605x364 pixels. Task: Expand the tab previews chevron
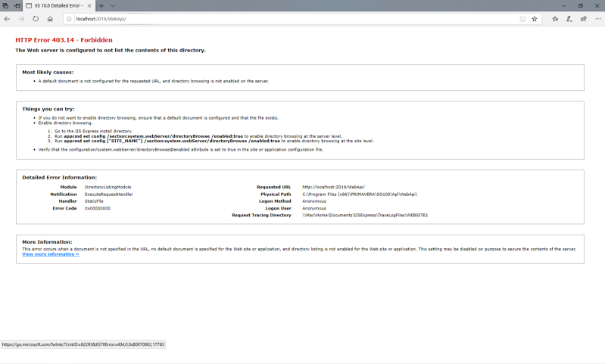coord(112,5)
